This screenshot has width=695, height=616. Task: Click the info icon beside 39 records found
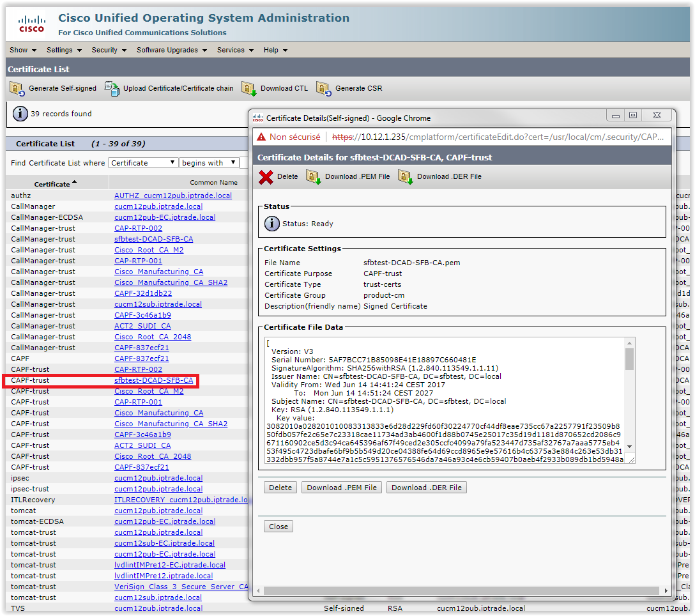point(20,114)
